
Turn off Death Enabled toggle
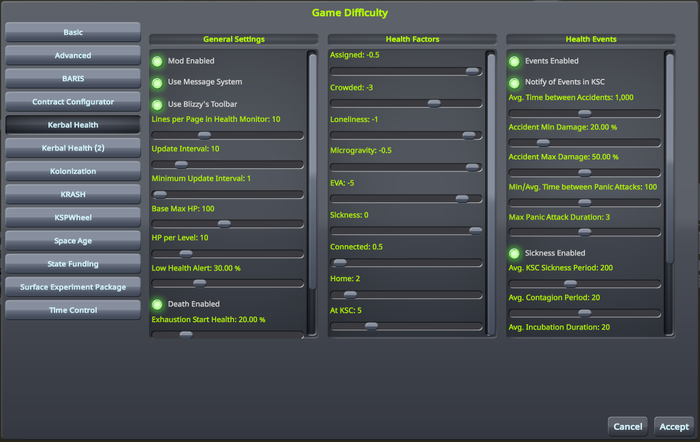pos(157,304)
